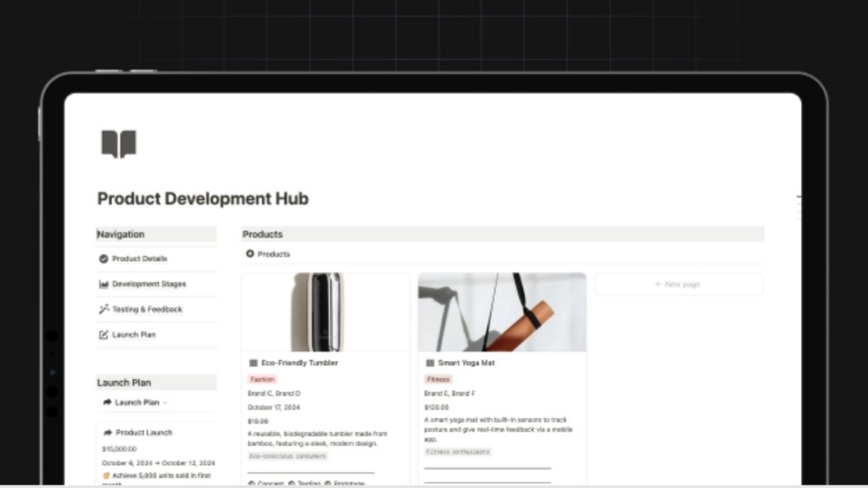Click the October 17, 2024 date
The width and height of the screenshot is (868, 488).
tap(273, 407)
